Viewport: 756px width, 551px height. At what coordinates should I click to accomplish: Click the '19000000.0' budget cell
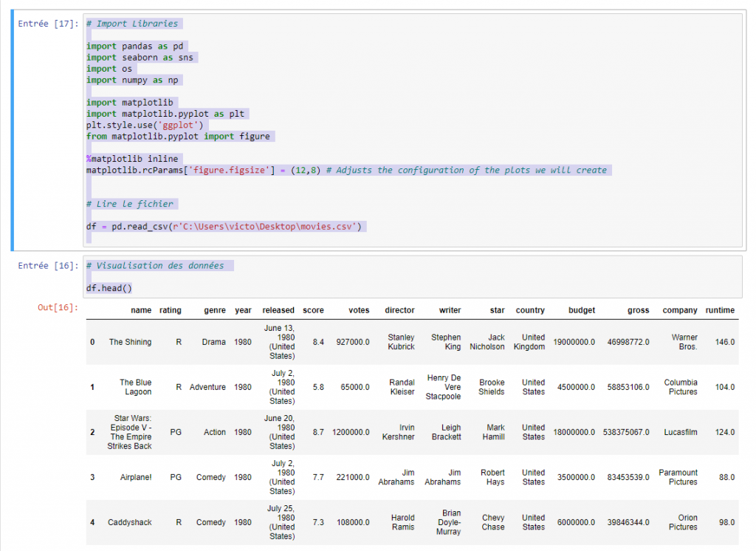pyautogui.click(x=574, y=342)
